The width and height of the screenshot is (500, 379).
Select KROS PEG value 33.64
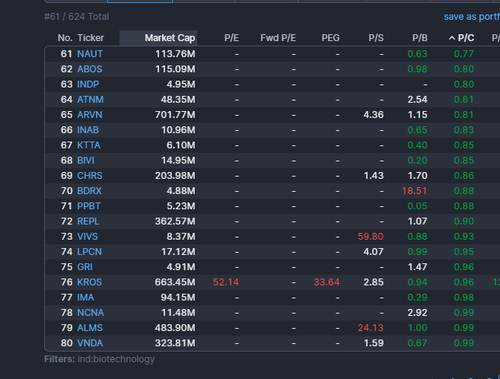click(x=326, y=282)
